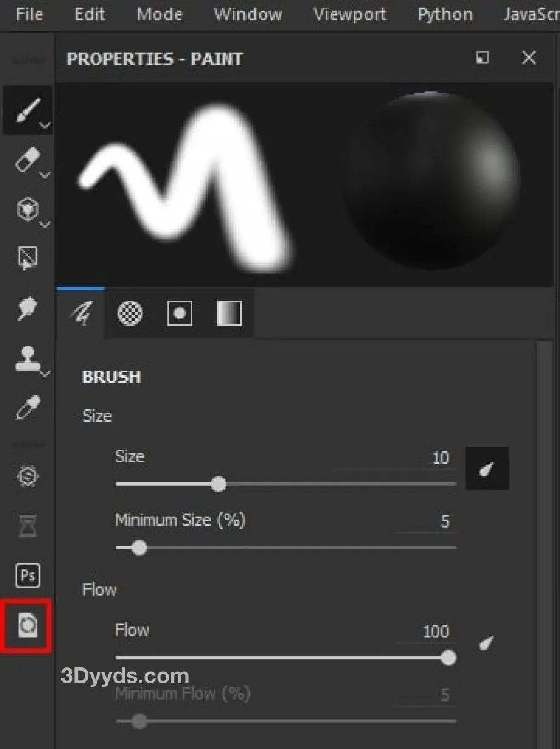
Task: Switch to the Alpha properties tab
Action: click(x=130, y=313)
